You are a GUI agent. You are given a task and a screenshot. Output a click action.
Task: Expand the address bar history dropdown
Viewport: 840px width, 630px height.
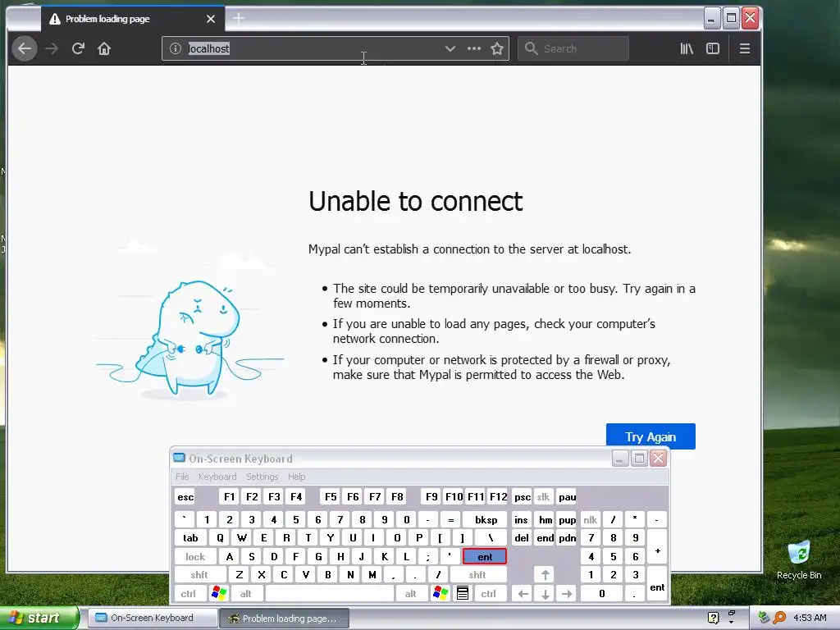tap(450, 48)
